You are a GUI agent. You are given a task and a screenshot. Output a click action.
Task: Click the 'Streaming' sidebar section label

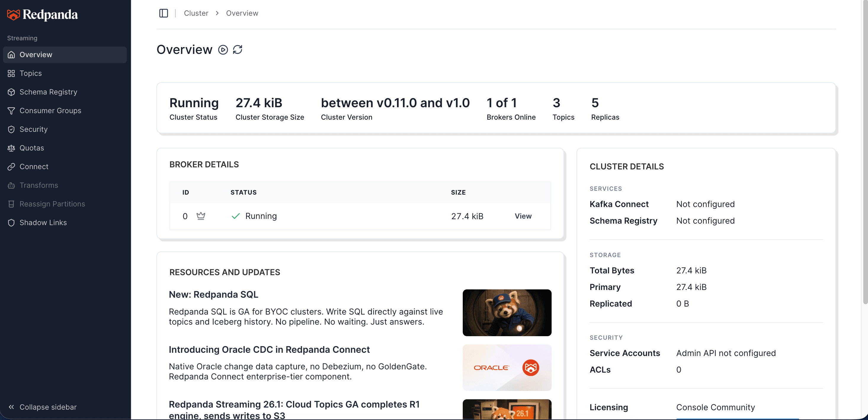[x=22, y=38]
